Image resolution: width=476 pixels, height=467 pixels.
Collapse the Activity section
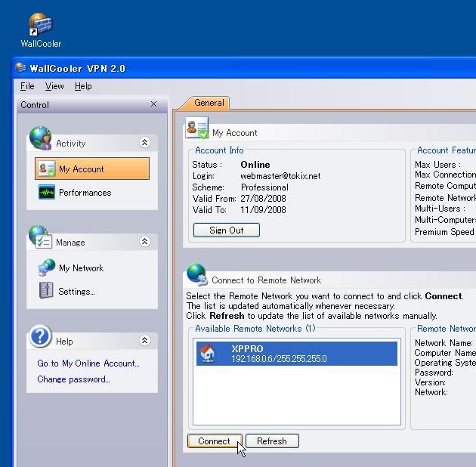(145, 142)
